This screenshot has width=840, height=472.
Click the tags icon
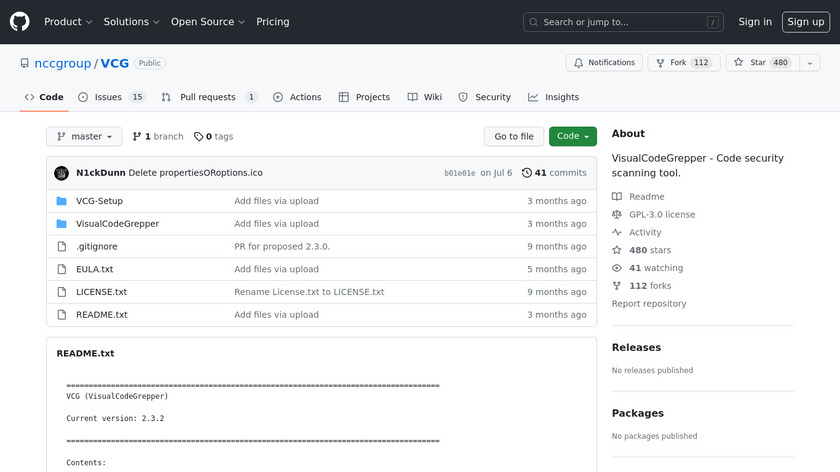click(x=198, y=137)
